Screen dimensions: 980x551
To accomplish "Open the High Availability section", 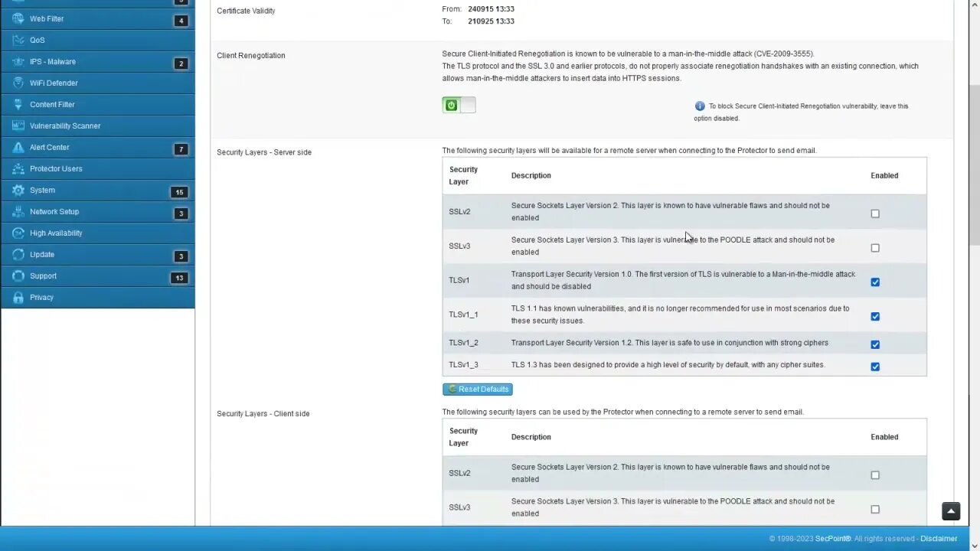I will [98, 233].
